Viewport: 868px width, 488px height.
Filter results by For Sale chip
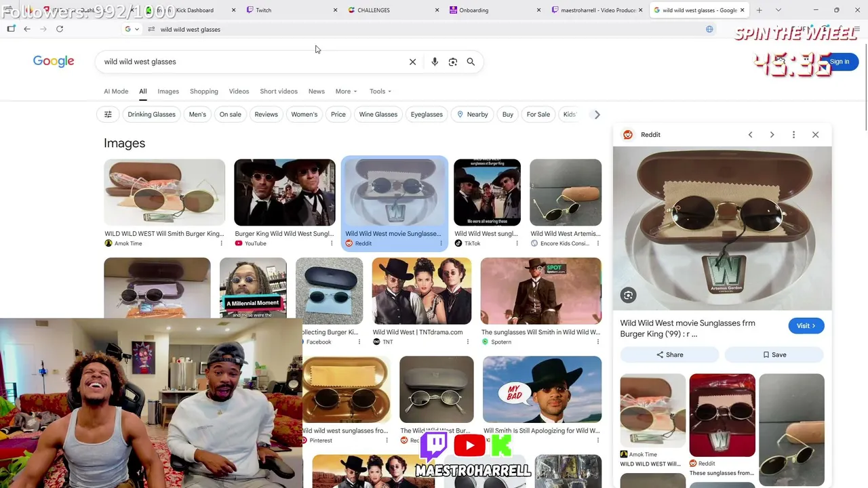538,115
